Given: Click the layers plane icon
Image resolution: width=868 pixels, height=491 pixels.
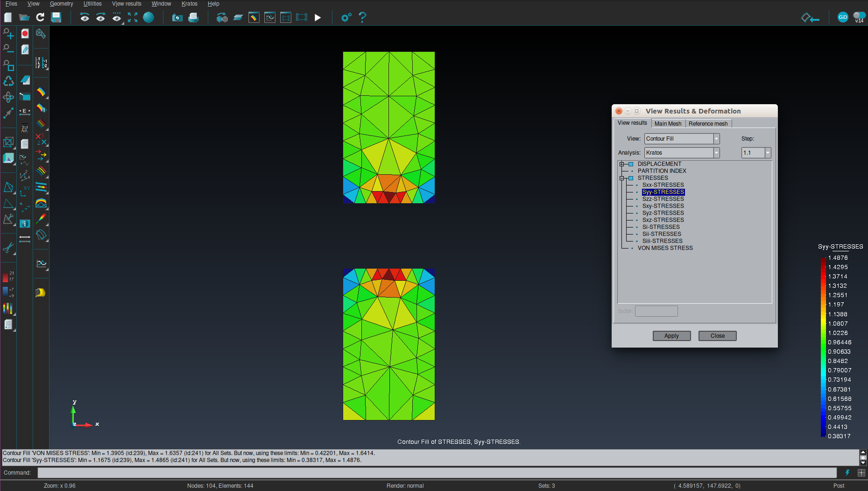Looking at the screenshot, I should (238, 17).
